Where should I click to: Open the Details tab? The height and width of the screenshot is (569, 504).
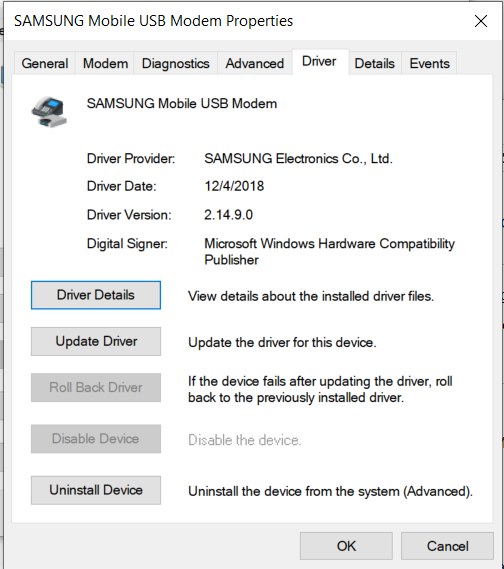pos(374,64)
